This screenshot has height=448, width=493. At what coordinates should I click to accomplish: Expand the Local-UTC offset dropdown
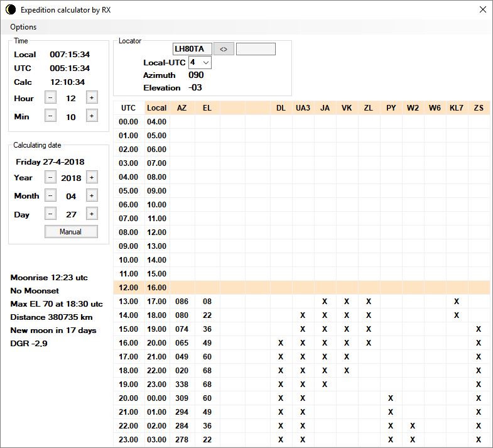click(x=205, y=63)
